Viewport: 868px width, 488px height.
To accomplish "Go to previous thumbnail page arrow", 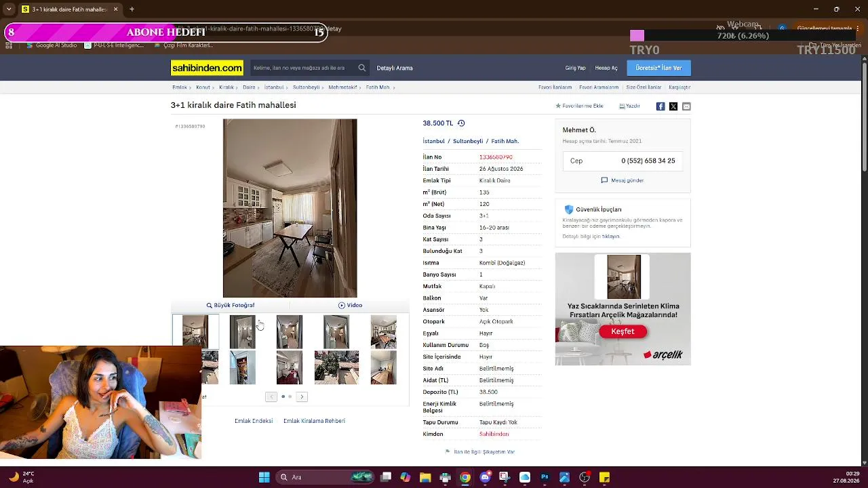I will pos(271,396).
